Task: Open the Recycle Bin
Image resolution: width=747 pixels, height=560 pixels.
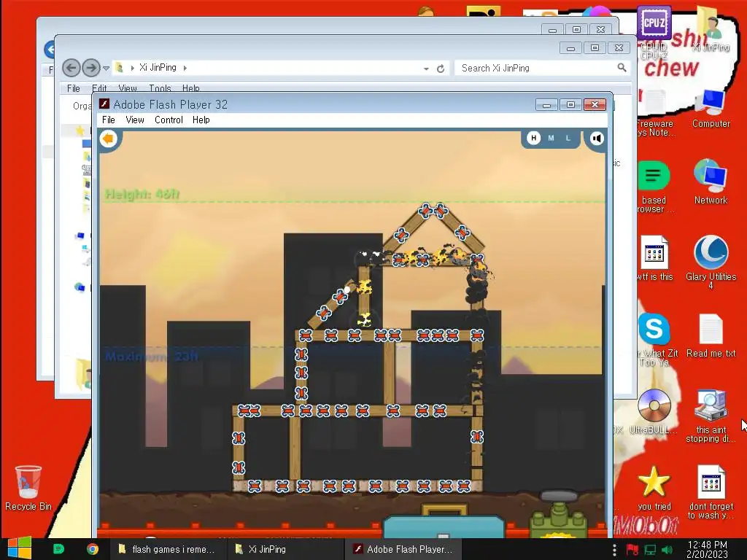Action: (x=28, y=488)
